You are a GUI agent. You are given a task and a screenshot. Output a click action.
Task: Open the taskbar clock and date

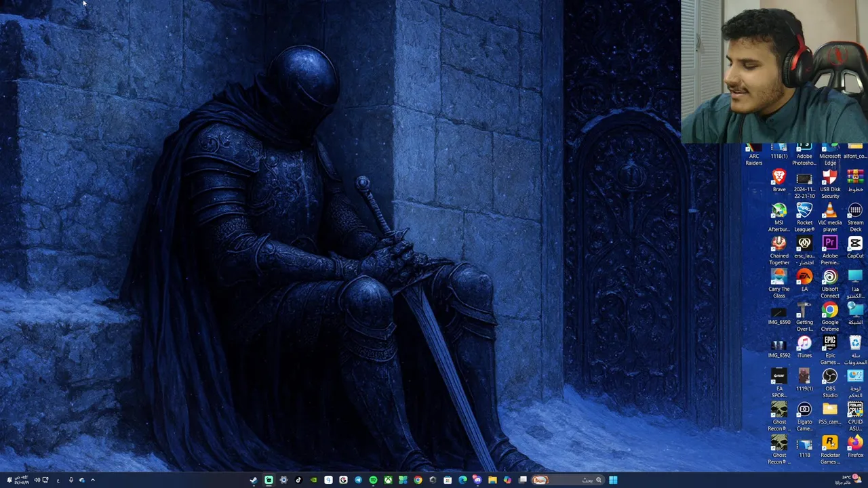(22, 480)
